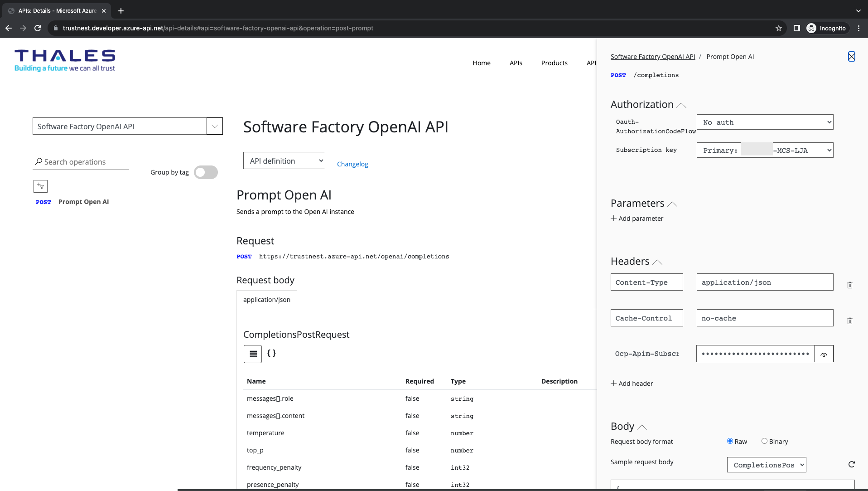This screenshot has width=868, height=491.
Task: Select the application/json request body tab
Action: pyautogui.click(x=267, y=300)
